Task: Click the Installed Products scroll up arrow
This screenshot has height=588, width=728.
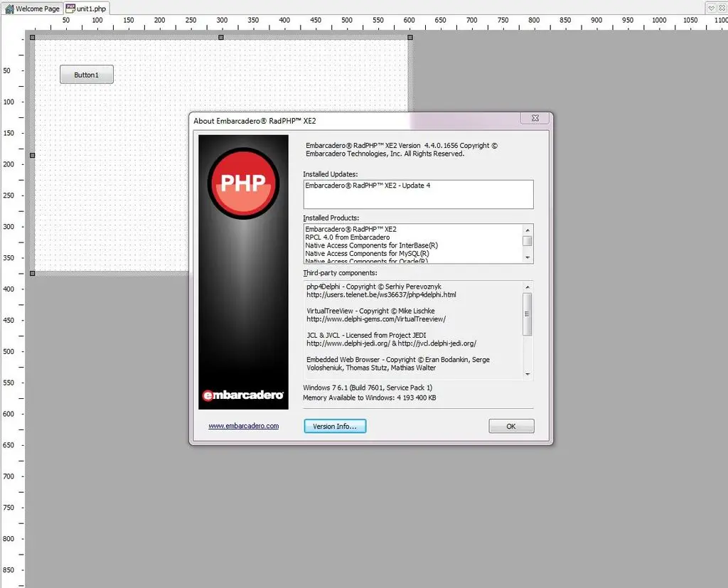Action: coord(528,230)
